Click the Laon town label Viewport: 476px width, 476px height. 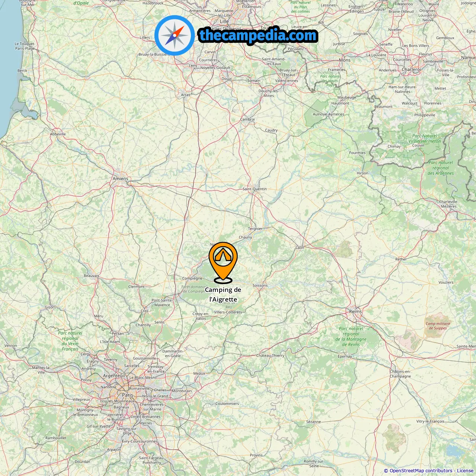[x=300, y=248]
